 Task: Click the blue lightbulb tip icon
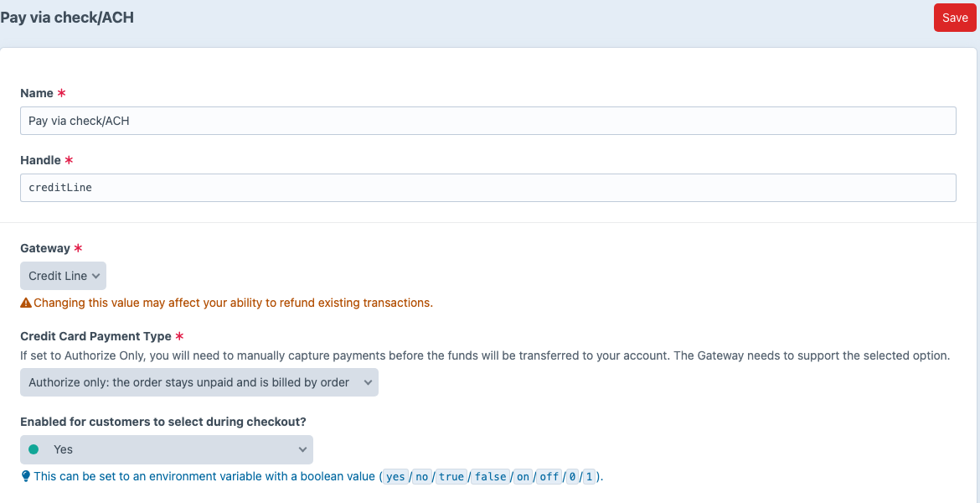click(26, 477)
